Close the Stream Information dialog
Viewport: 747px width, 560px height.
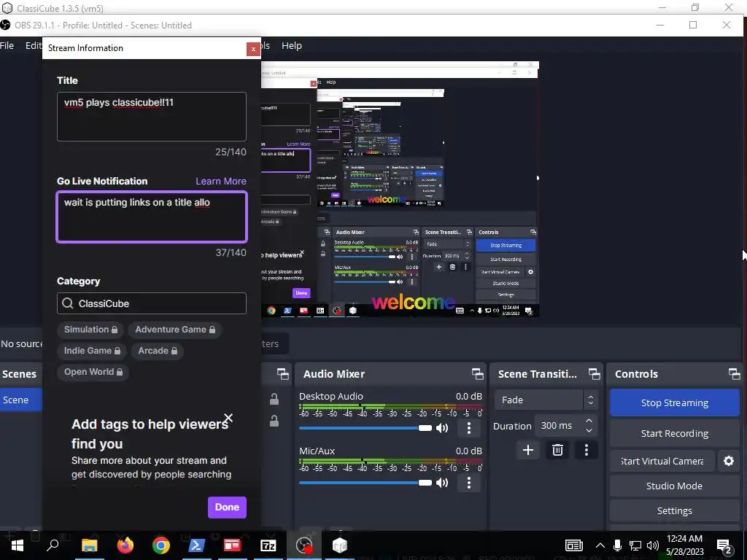tap(253, 49)
